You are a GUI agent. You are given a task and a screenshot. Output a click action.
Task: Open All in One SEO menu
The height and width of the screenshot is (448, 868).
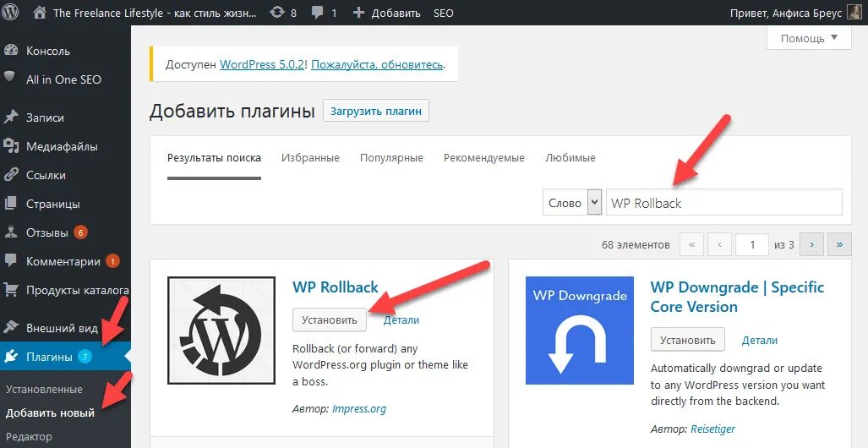[63, 79]
